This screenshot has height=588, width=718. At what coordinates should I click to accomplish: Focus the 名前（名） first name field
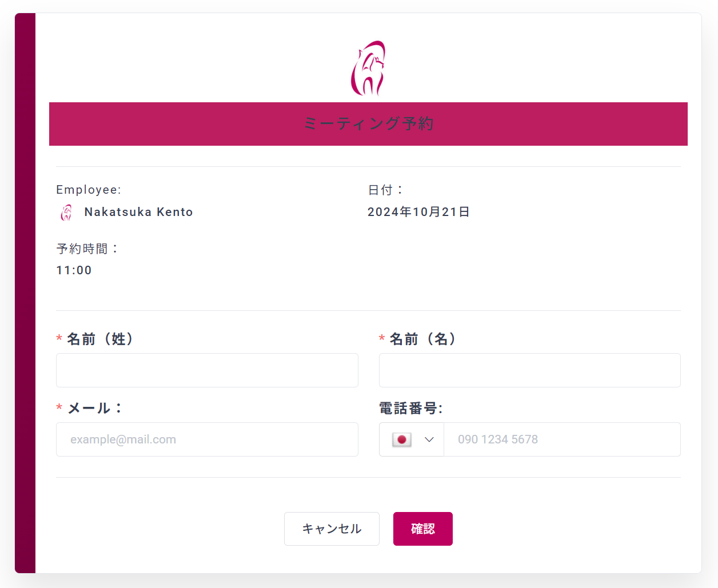(x=530, y=370)
